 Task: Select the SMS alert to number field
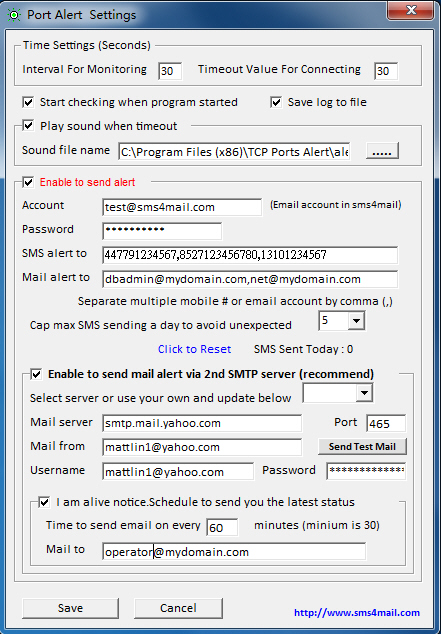pos(250,255)
